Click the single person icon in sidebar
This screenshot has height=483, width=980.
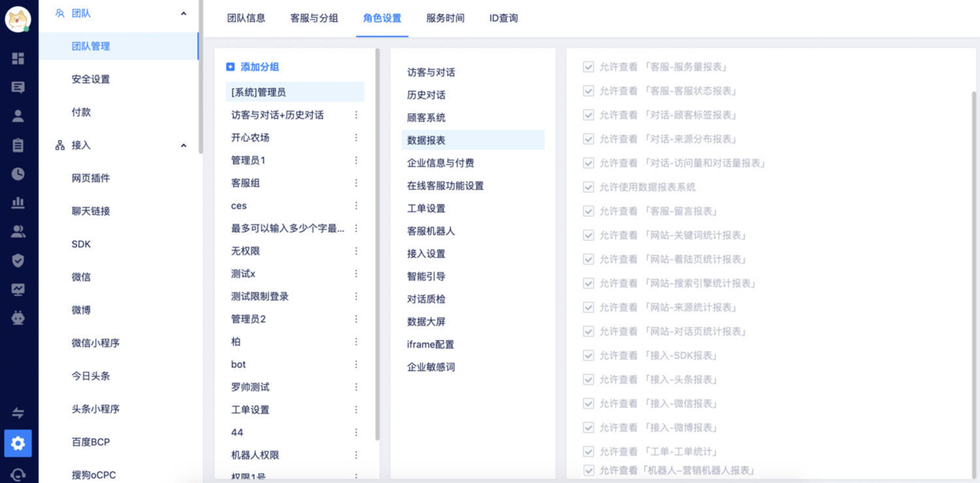18,116
